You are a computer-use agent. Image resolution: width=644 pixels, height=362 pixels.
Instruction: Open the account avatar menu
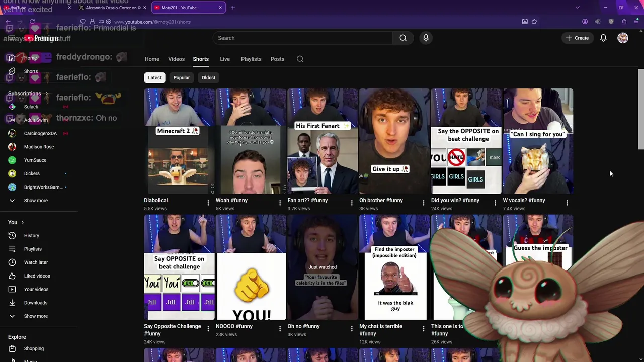point(623,38)
